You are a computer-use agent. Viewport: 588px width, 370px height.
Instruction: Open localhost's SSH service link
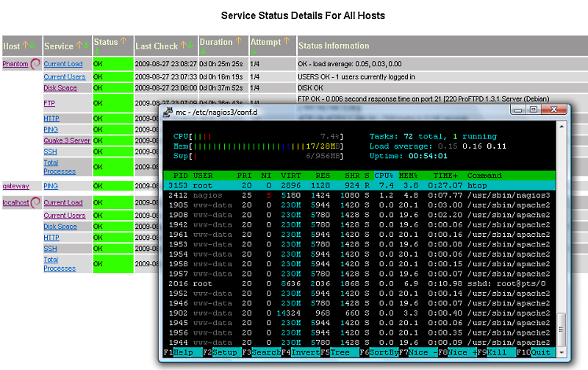point(50,249)
